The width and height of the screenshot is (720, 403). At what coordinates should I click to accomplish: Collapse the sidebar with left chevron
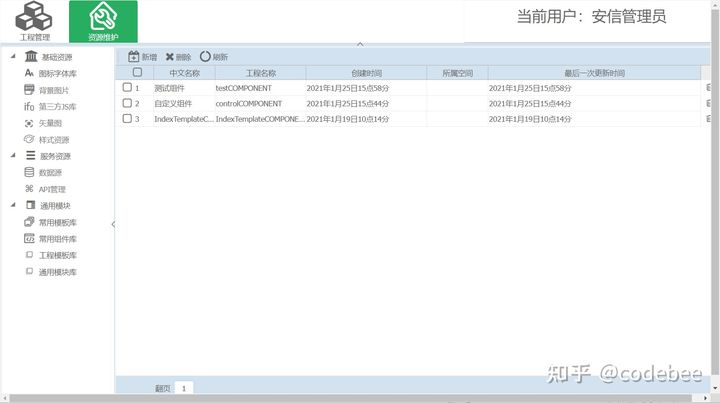pos(113,224)
